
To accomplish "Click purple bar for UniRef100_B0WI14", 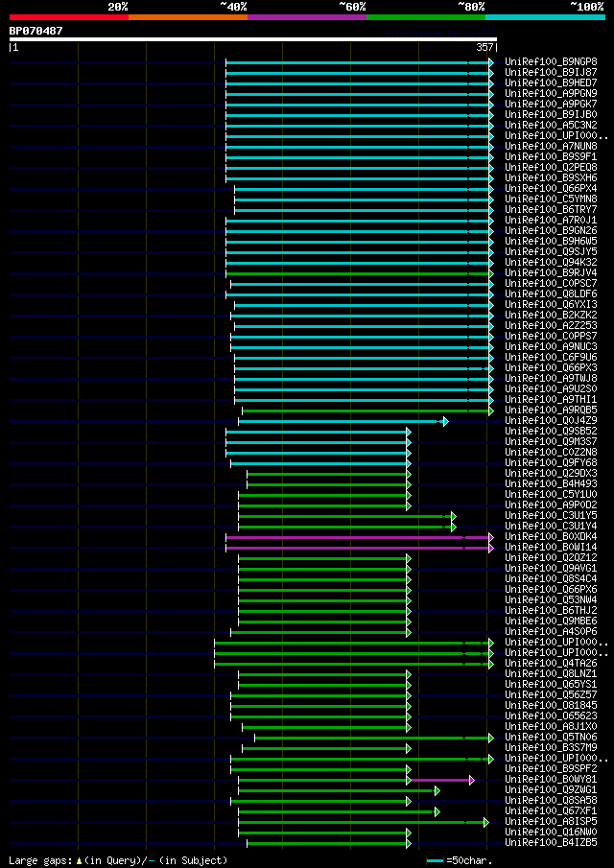I will [x=357, y=548].
